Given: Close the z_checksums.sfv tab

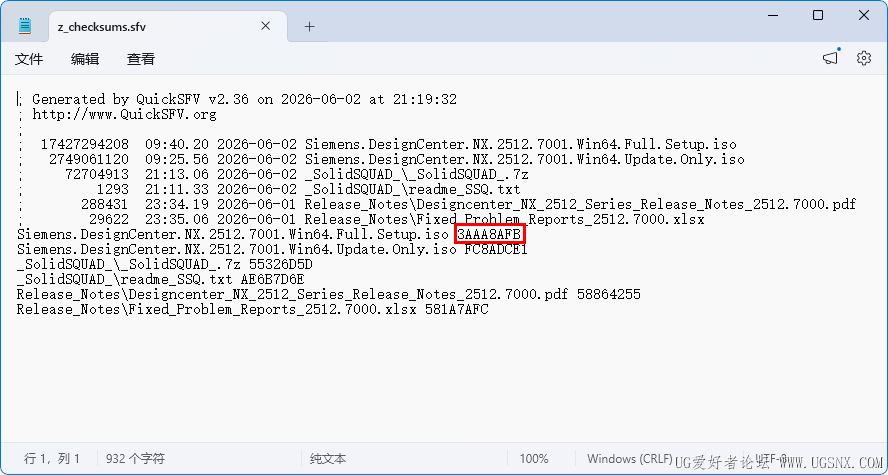Looking at the screenshot, I should (266, 26).
